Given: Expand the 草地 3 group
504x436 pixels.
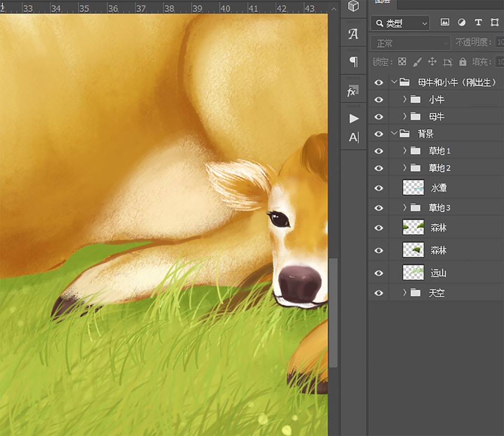Looking at the screenshot, I should 405,208.
